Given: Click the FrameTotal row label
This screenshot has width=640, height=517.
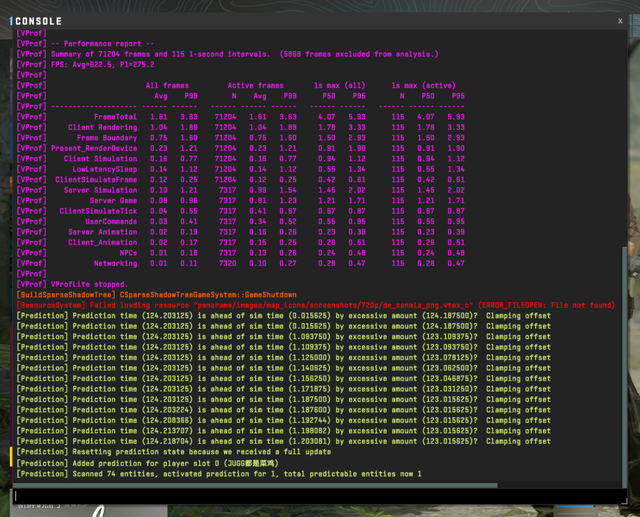Looking at the screenshot, I should click(x=115, y=117).
